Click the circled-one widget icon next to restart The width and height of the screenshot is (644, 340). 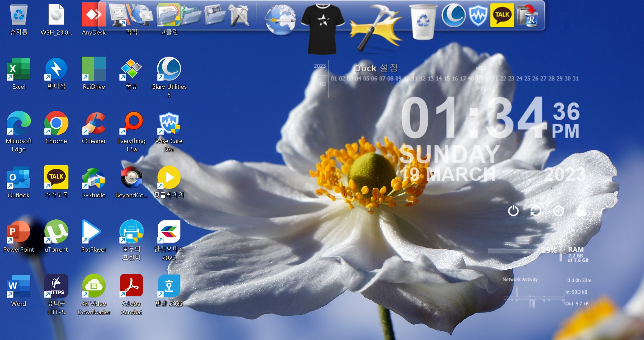point(558,211)
